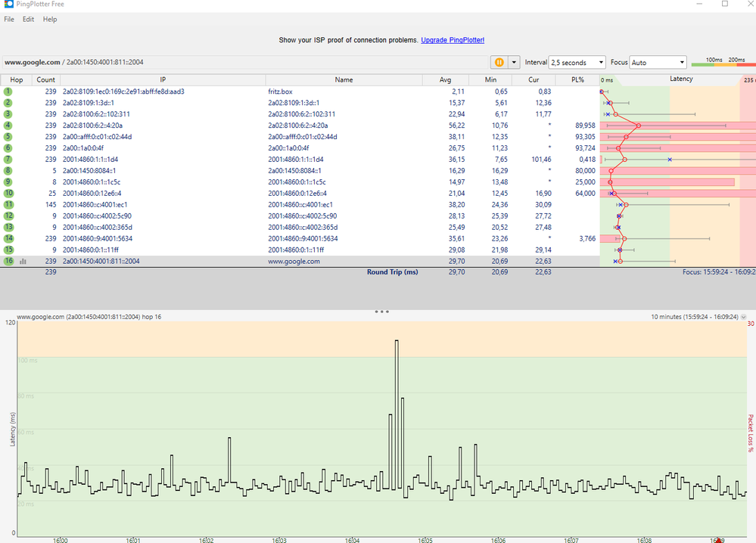Select hop 14 green circle icon
Image resolution: width=756 pixels, height=543 pixels.
click(x=8, y=238)
